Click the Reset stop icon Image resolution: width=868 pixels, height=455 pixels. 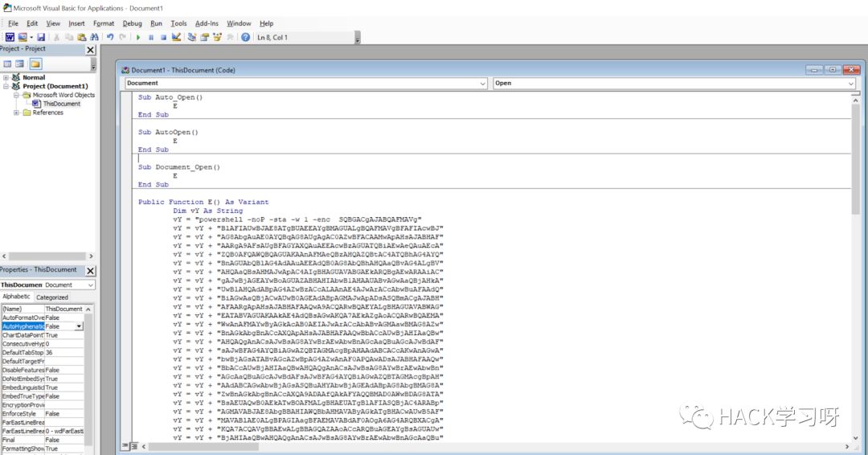[163, 37]
